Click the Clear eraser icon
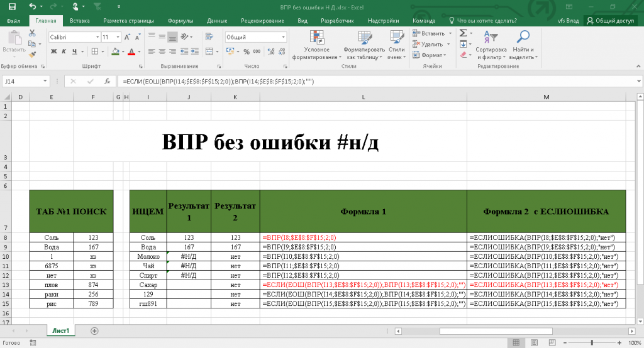644x348 pixels. 463,54
